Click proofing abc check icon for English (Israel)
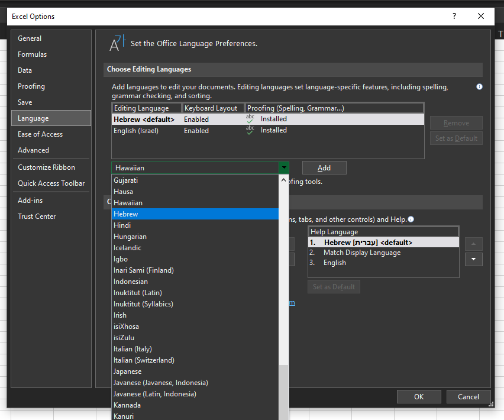The height and width of the screenshot is (420, 504). click(x=250, y=130)
